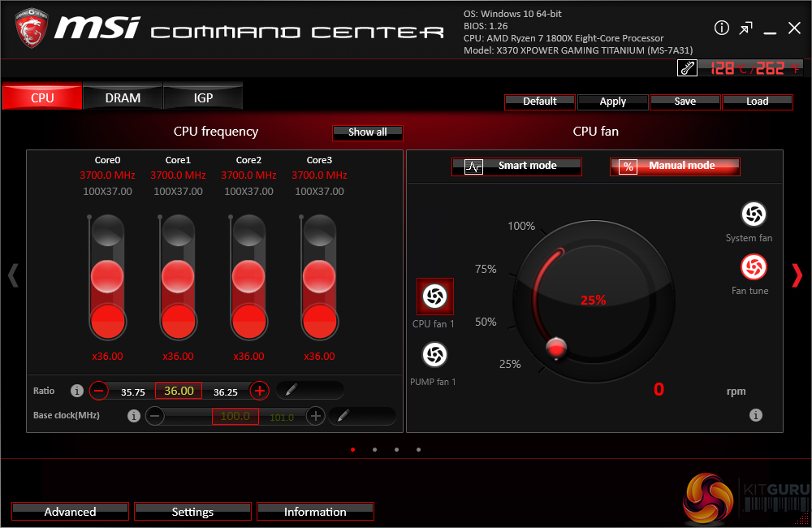This screenshot has height=528, width=812.
Task: Switch to the IGP tab
Action: (x=203, y=97)
